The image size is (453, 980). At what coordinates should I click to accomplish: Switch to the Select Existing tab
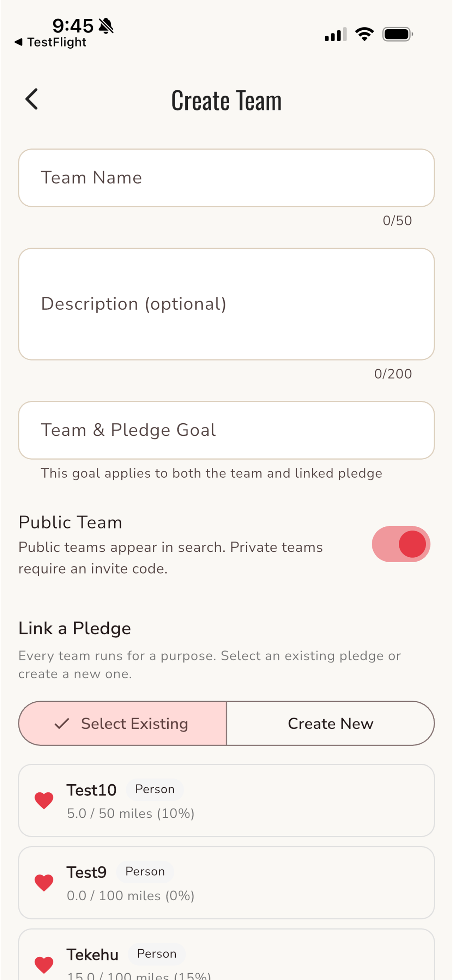coord(122,723)
